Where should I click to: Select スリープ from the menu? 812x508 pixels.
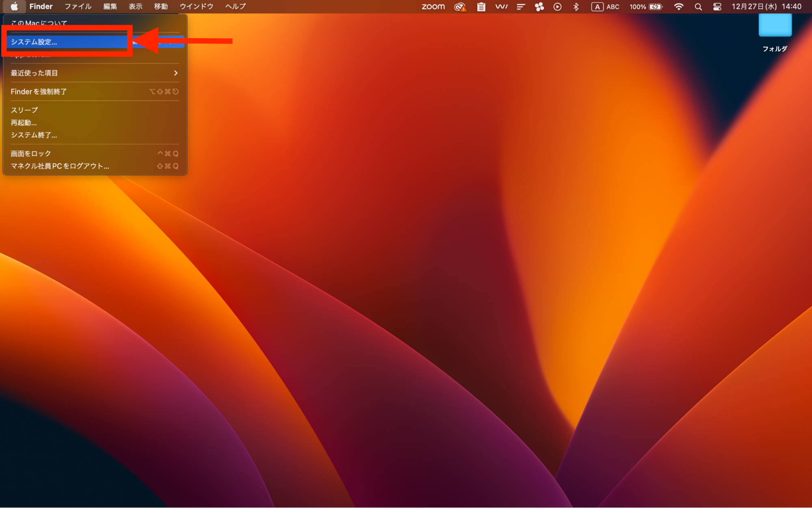24,110
